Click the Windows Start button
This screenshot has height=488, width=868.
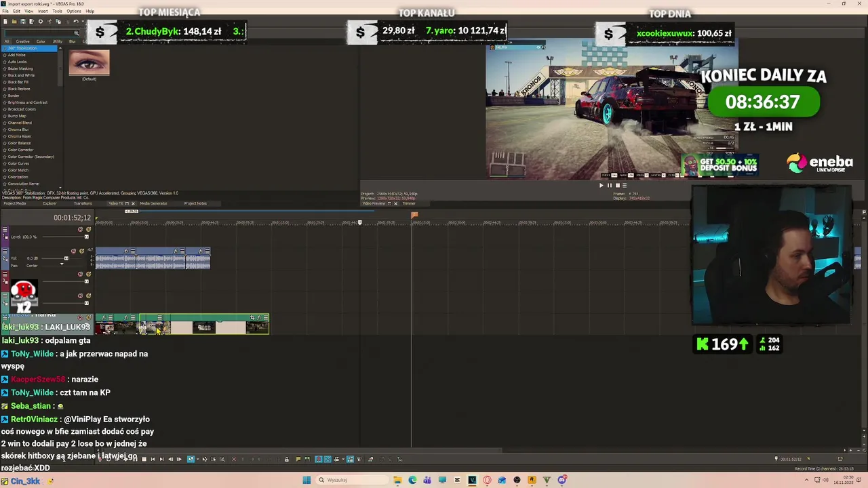tap(307, 480)
